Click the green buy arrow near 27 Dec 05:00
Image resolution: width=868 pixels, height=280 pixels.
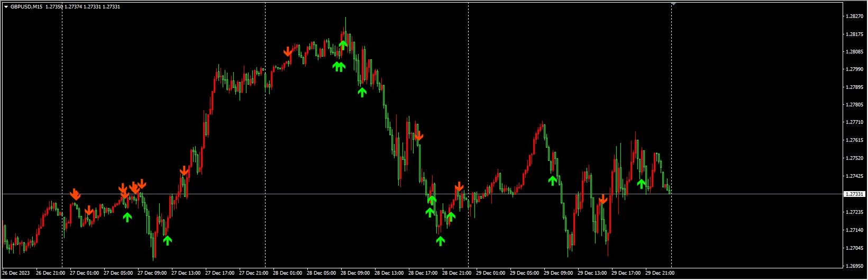[127, 216]
